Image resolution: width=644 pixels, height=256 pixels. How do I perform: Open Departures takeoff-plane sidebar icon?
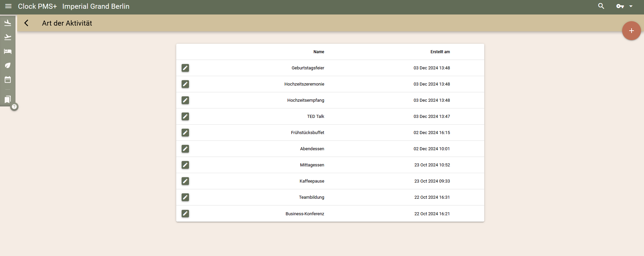(8, 37)
